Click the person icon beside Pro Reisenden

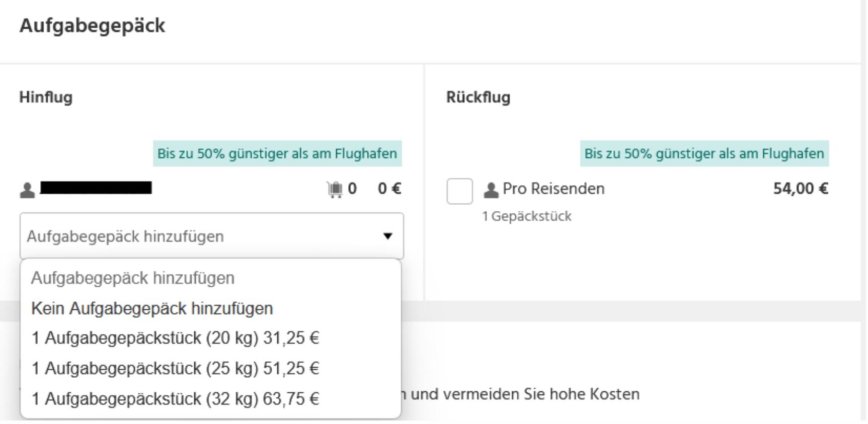coord(491,190)
